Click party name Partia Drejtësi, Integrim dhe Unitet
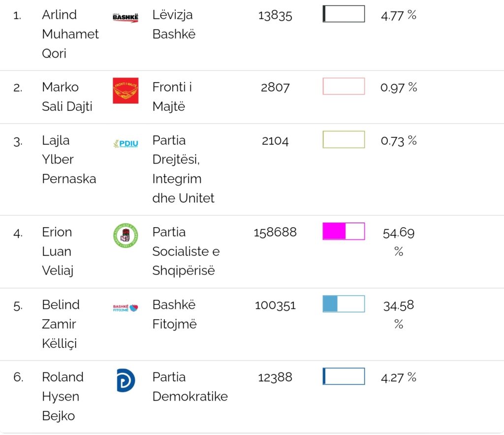 pyautogui.click(x=183, y=169)
